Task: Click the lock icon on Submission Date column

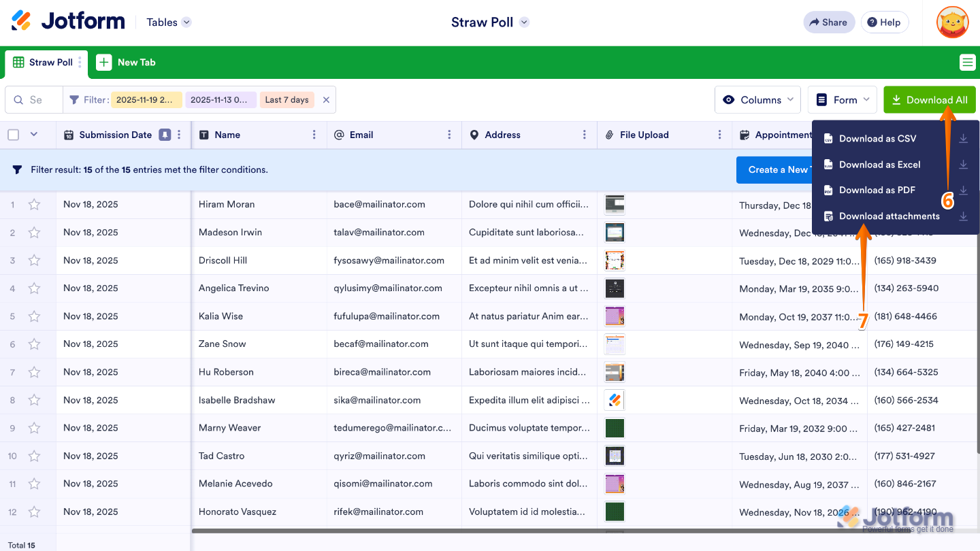Action: pyautogui.click(x=164, y=135)
